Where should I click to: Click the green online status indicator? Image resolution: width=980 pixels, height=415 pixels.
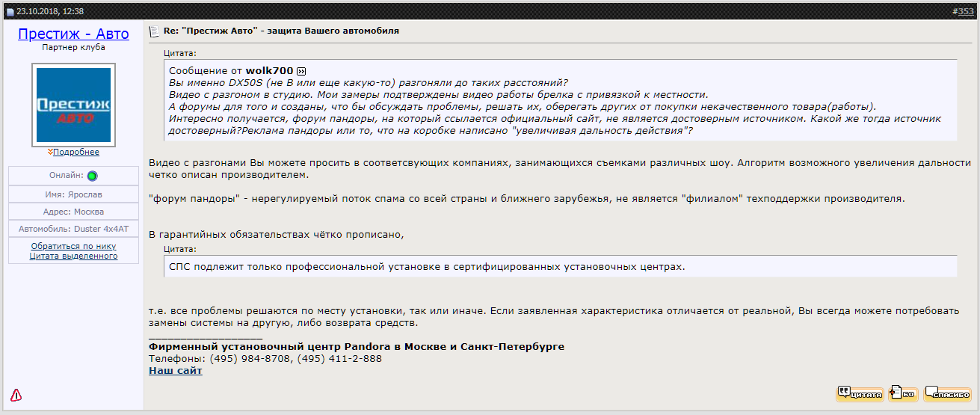93,176
